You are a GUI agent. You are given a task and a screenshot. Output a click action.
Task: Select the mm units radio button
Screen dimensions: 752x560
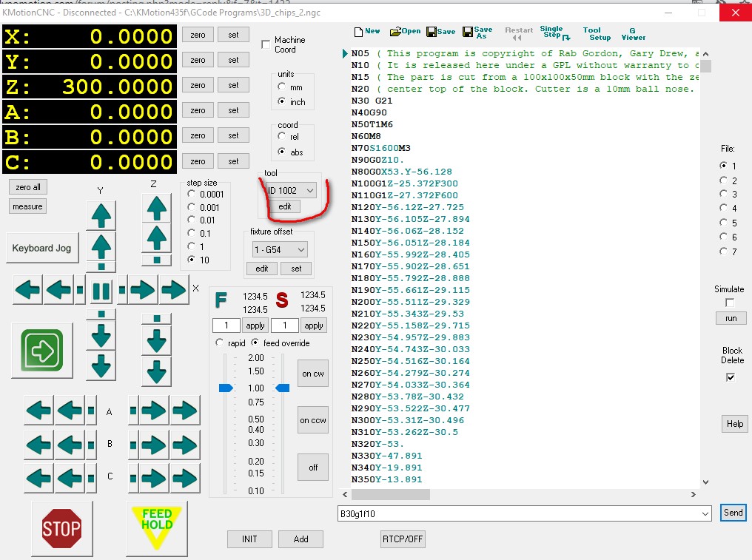(x=282, y=87)
